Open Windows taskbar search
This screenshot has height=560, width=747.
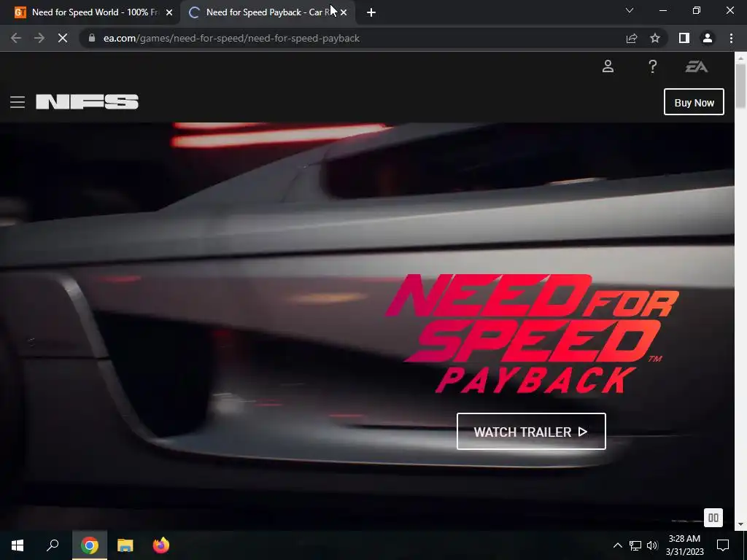point(53,545)
